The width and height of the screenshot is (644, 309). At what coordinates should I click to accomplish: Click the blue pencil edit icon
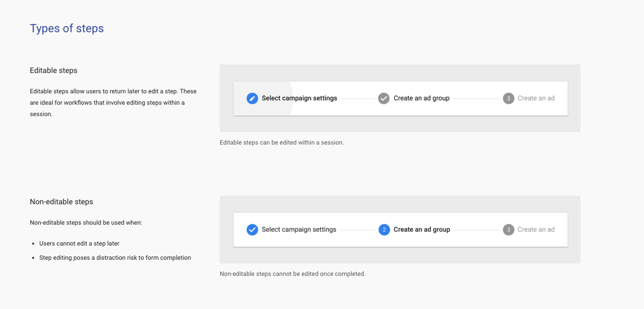pos(252,98)
